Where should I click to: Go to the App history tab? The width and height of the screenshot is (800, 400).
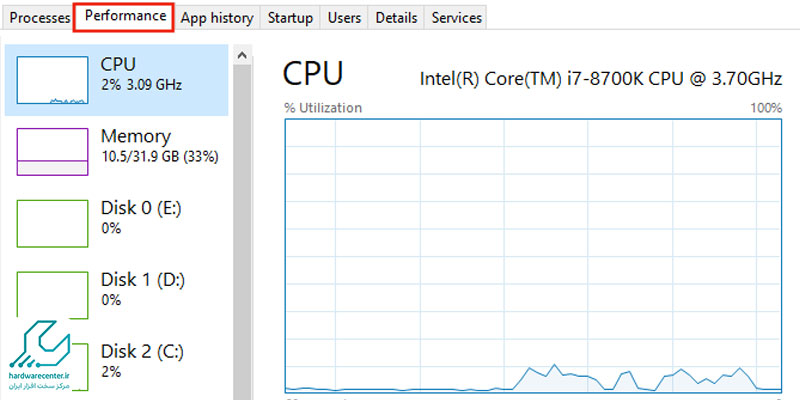217,18
